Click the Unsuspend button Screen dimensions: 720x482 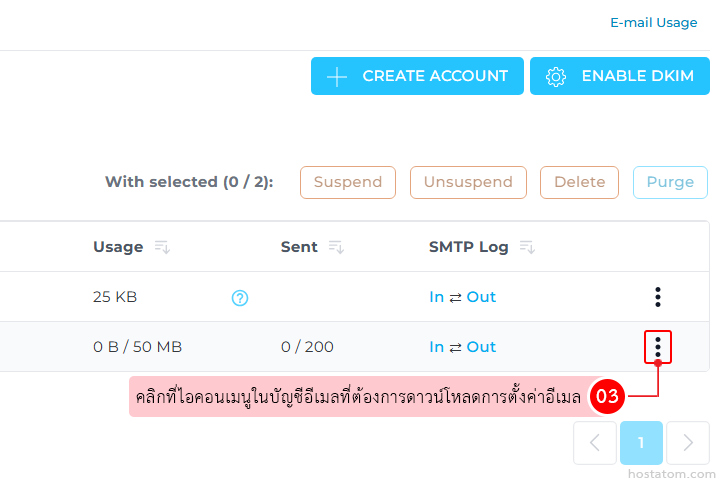468,182
